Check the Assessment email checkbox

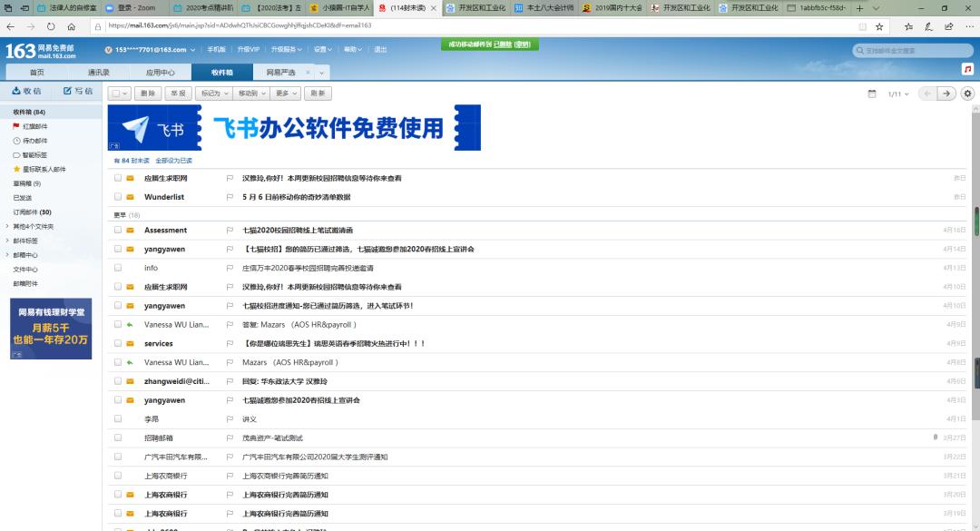coord(118,231)
